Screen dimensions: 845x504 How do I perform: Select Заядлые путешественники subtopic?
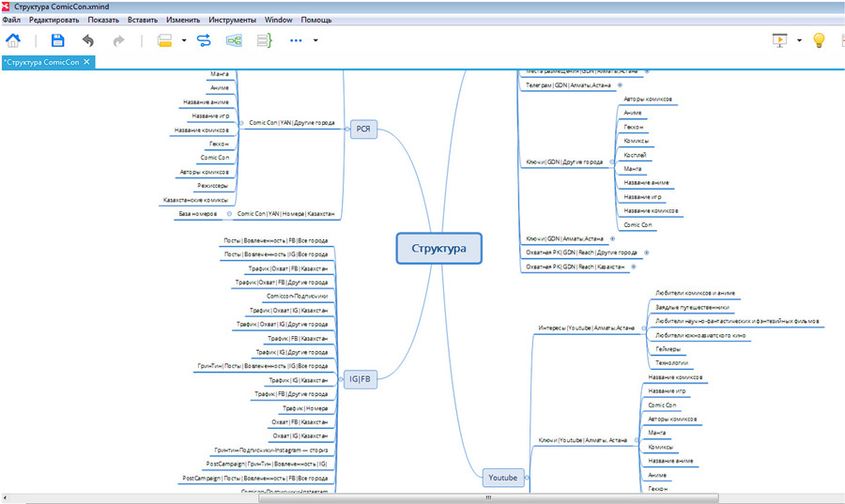(x=692, y=308)
